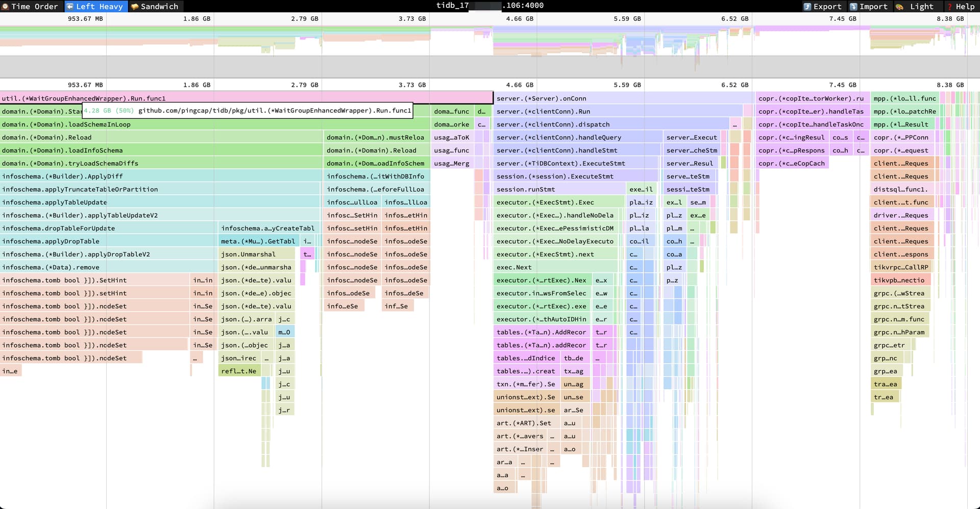Click the Sandwich view icon
980x509 pixels.
click(x=135, y=6)
